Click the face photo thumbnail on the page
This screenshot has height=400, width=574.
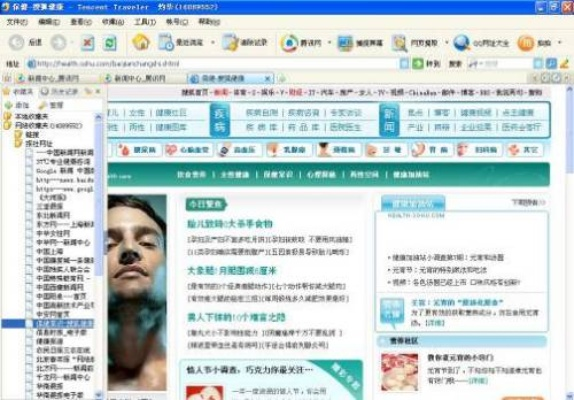click(x=137, y=292)
